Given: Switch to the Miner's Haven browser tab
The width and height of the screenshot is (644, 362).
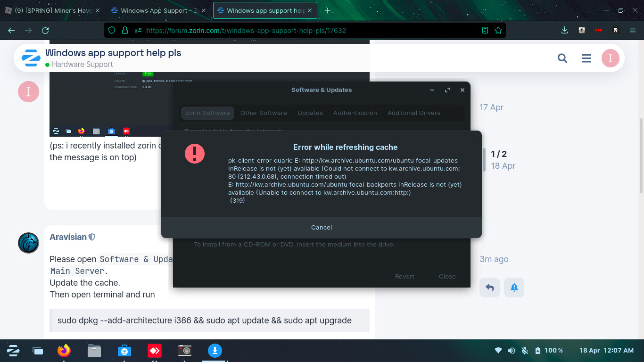Looking at the screenshot, I should click(53, 10).
